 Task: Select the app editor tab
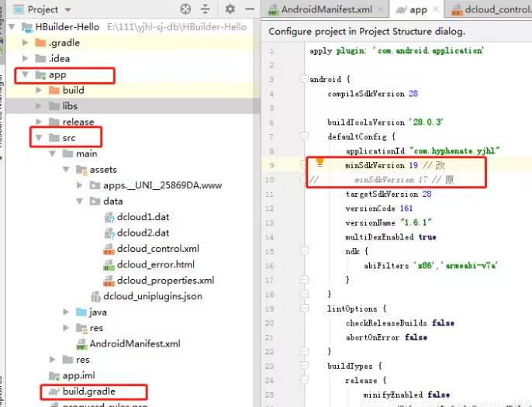[x=418, y=9]
